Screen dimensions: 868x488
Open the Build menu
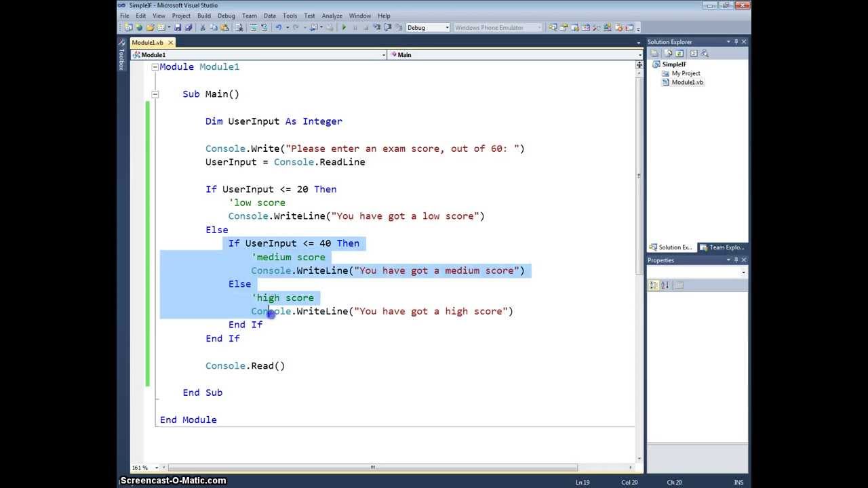(x=204, y=16)
